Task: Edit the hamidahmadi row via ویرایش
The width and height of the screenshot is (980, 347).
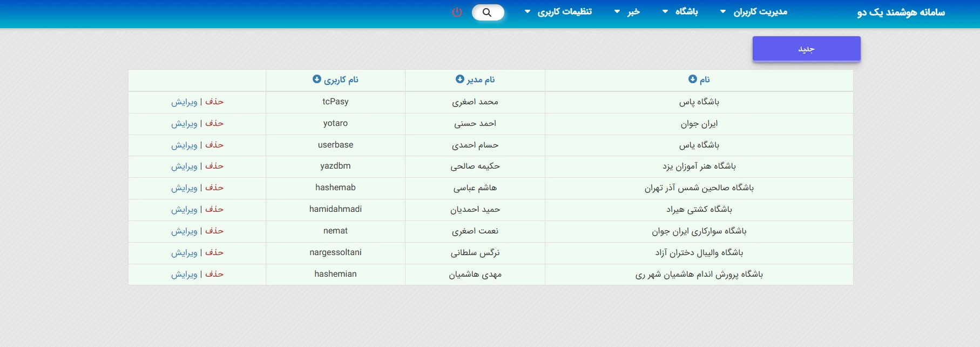Action: (x=184, y=209)
